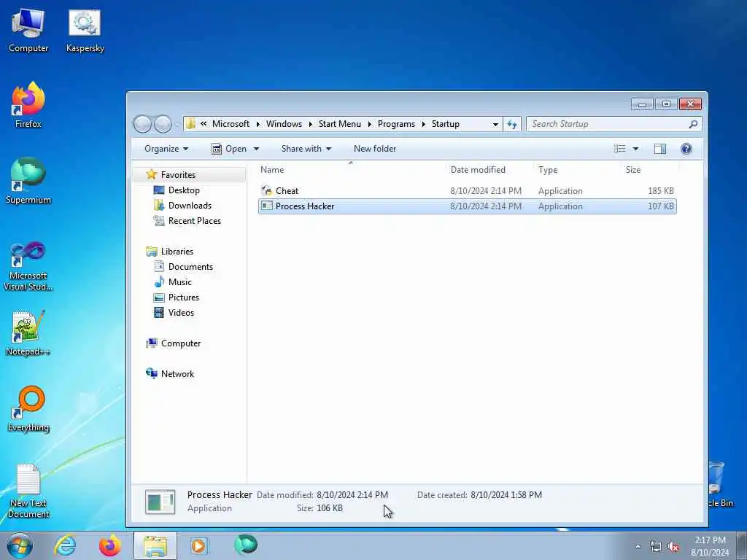This screenshot has height=560, width=747.
Task: Expand the arrow after Microsoft breadcrumb
Action: (x=258, y=124)
